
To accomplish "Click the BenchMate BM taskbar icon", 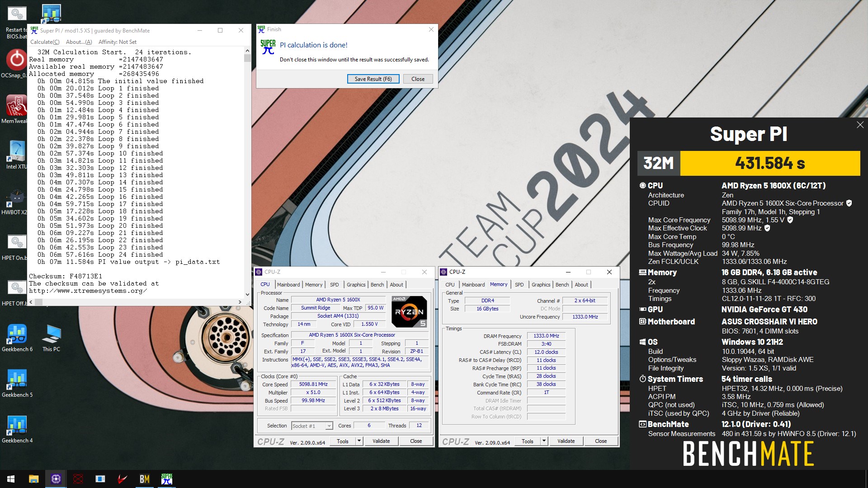I will (145, 479).
